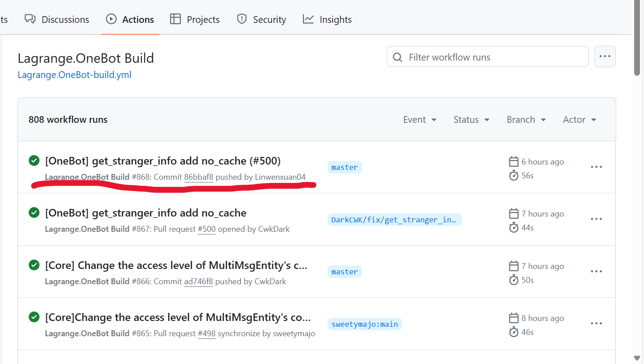
Task: Open commit 86bbaf8 link
Action: (x=198, y=177)
